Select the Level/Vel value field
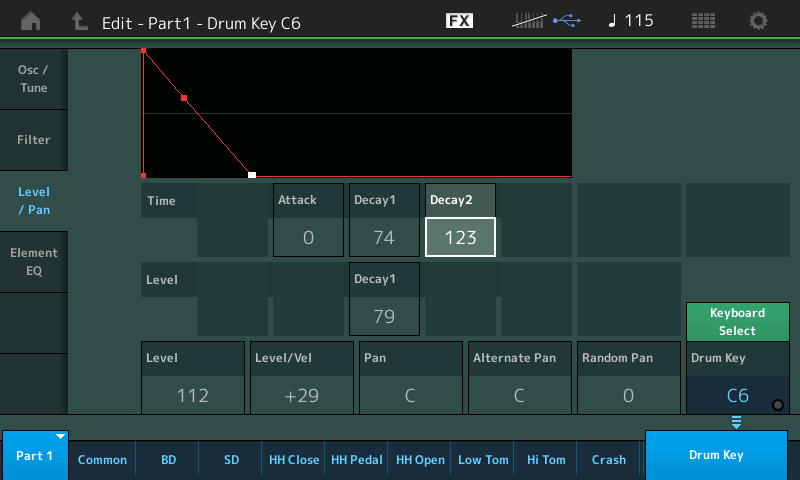This screenshot has width=800, height=480. [x=301, y=395]
